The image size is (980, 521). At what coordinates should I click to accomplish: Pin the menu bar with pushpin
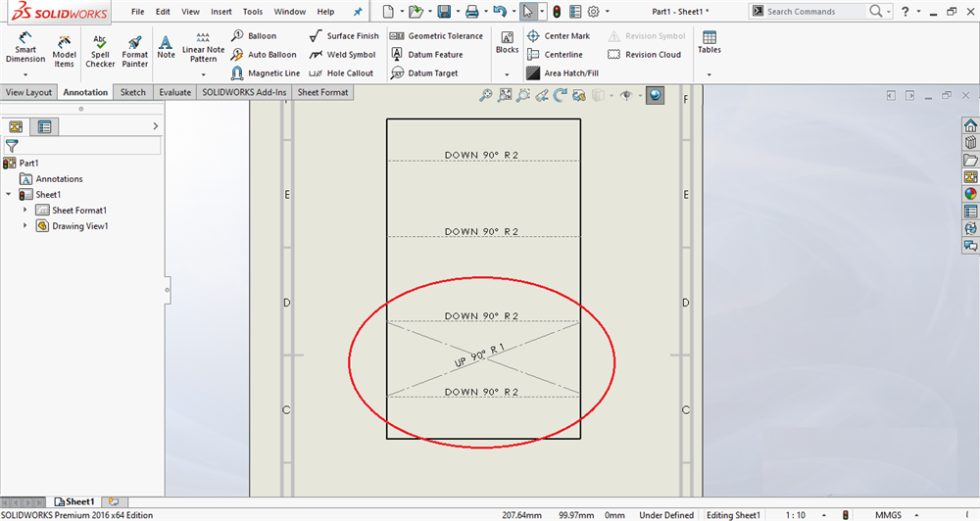[358, 11]
